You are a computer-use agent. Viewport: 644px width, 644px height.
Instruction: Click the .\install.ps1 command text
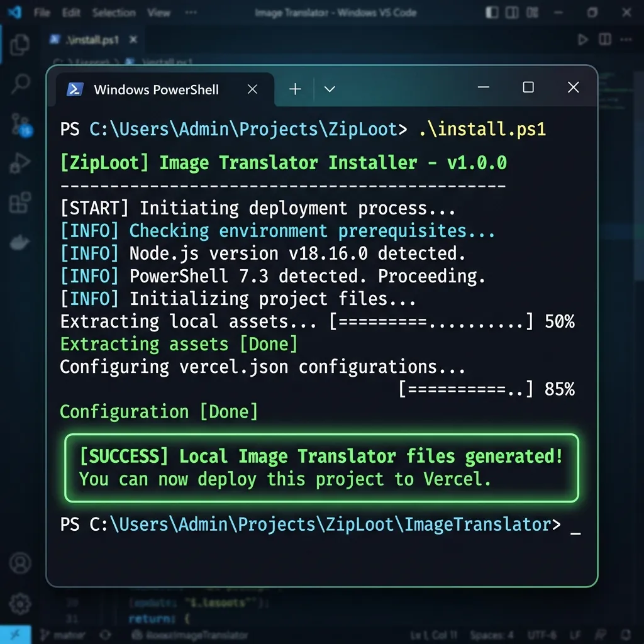click(482, 130)
